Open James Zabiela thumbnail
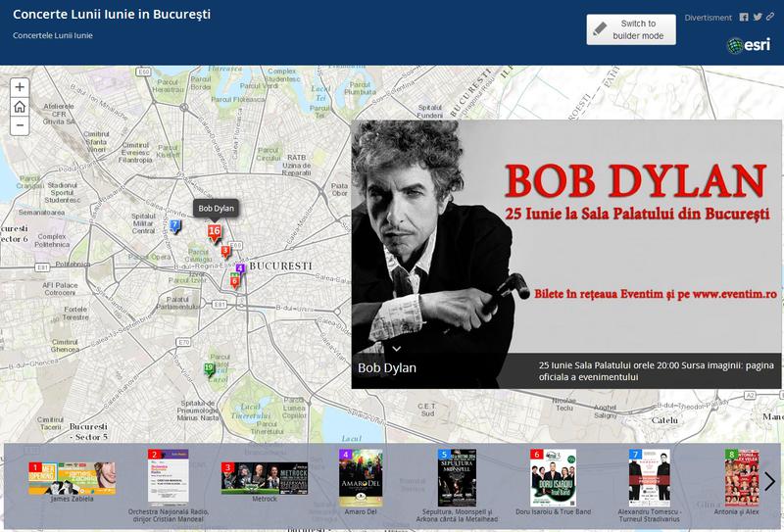The width and height of the screenshot is (784, 532). 72,478
